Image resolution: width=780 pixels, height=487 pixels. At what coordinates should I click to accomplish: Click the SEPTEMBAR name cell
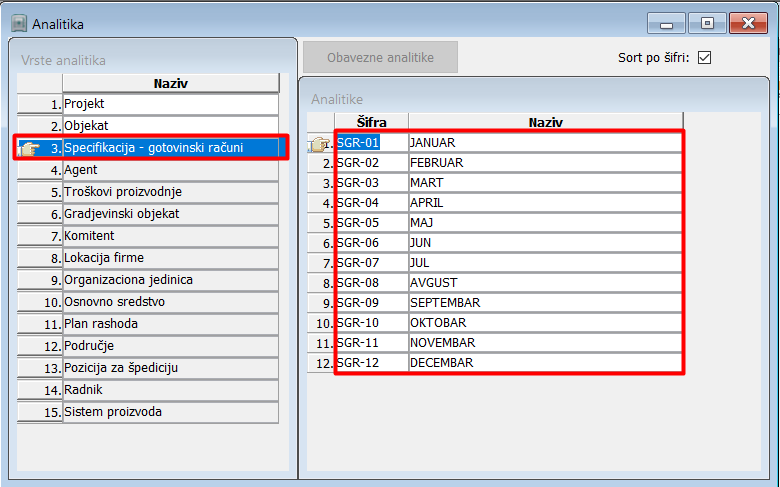click(546, 303)
